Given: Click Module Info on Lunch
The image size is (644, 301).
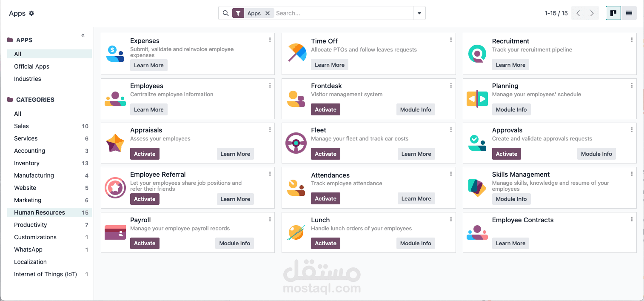Looking at the screenshot, I should tap(416, 243).
